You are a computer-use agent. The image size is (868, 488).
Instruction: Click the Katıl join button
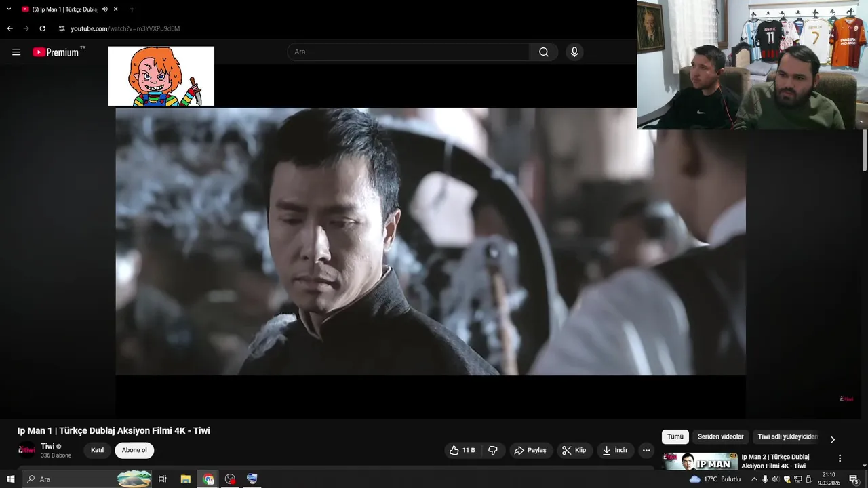[x=98, y=450]
